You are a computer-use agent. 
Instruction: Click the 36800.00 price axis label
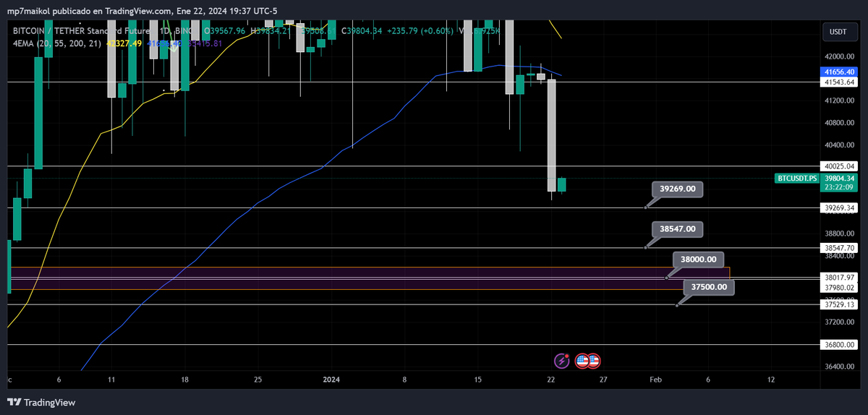pos(839,345)
